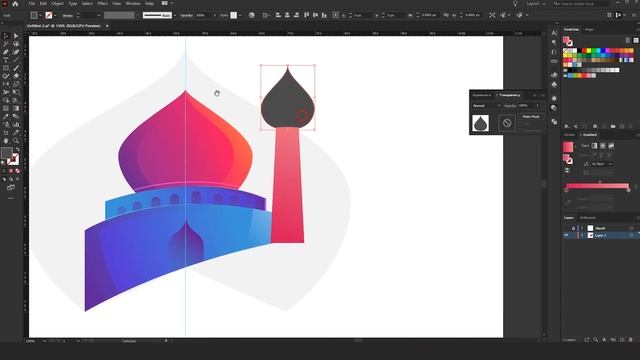Choose Linear Gradient type button
The width and height of the screenshot is (640, 360).
point(594,146)
